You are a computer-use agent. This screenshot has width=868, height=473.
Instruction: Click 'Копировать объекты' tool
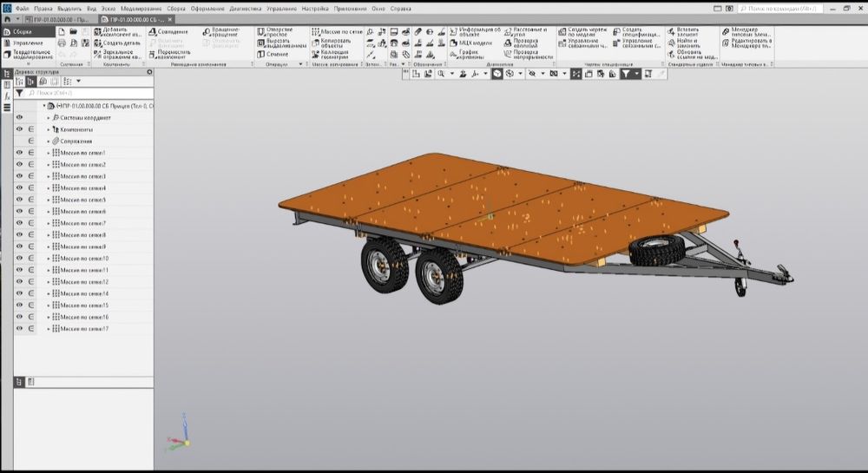pos(331,43)
